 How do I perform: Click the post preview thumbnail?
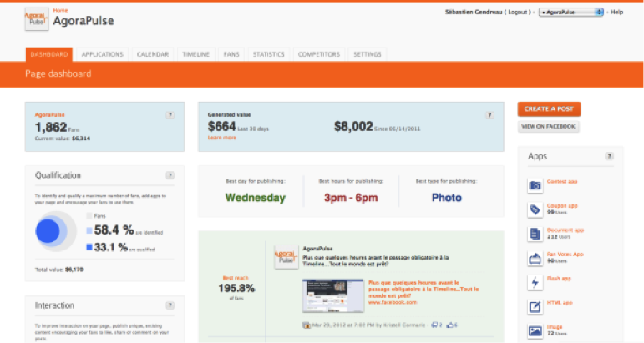(333, 295)
